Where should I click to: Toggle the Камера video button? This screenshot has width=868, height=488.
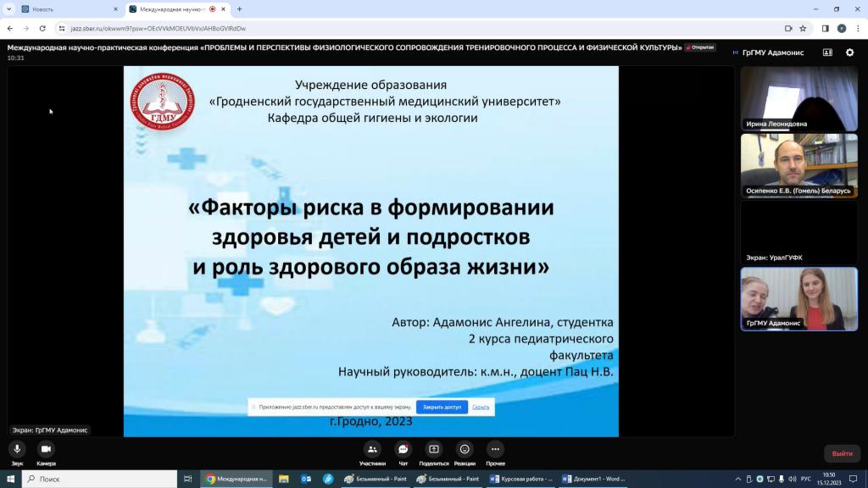click(46, 449)
